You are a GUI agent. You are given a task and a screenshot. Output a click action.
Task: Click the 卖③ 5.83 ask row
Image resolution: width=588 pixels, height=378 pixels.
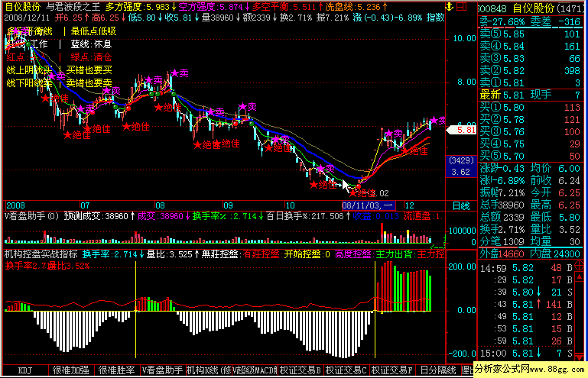coord(530,59)
